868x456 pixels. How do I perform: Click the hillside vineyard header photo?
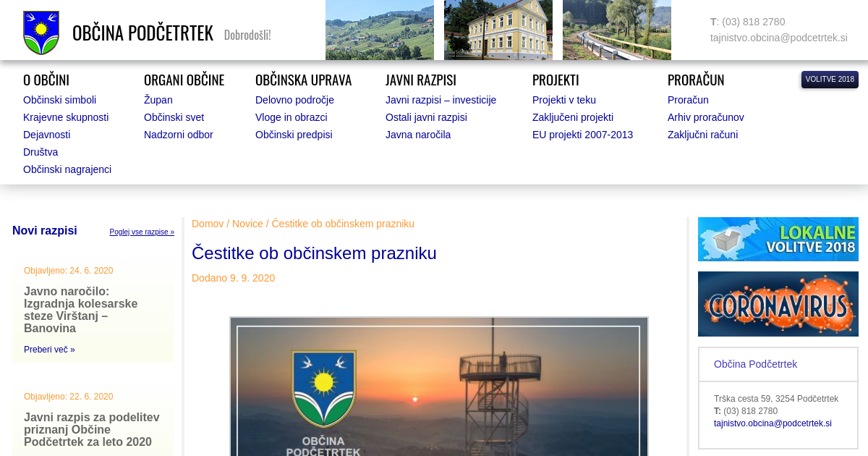379,30
